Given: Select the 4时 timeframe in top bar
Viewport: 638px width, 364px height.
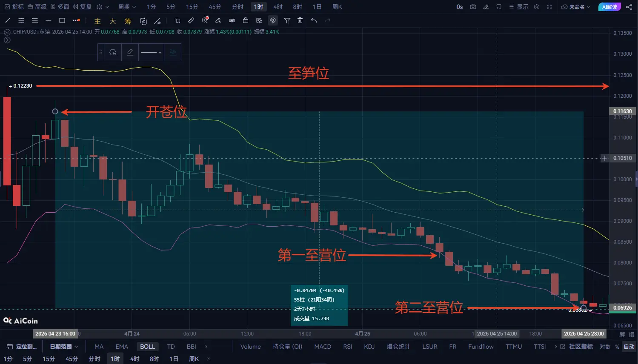Looking at the screenshot, I should (278, 7).
